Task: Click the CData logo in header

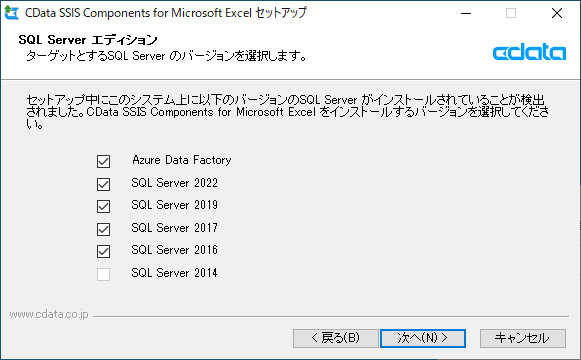Action: tap(529, 52)
